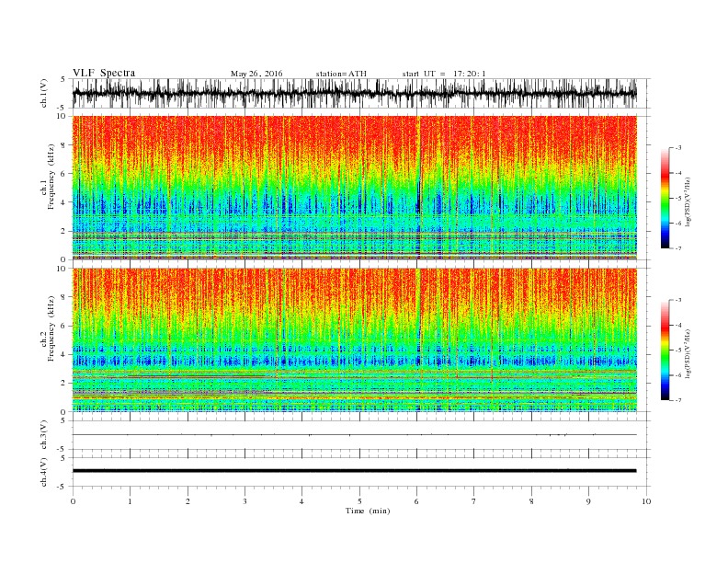Click the ch.2 colorbar log(PSD) label
Viewport: 728px width, 563px height.
tap(688, 353)
